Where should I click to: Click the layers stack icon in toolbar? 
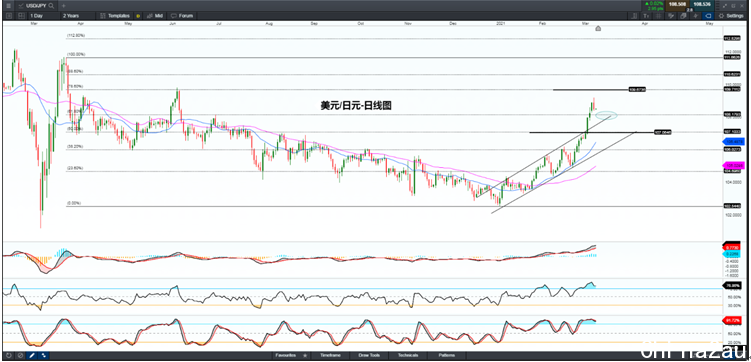point(683,16)
